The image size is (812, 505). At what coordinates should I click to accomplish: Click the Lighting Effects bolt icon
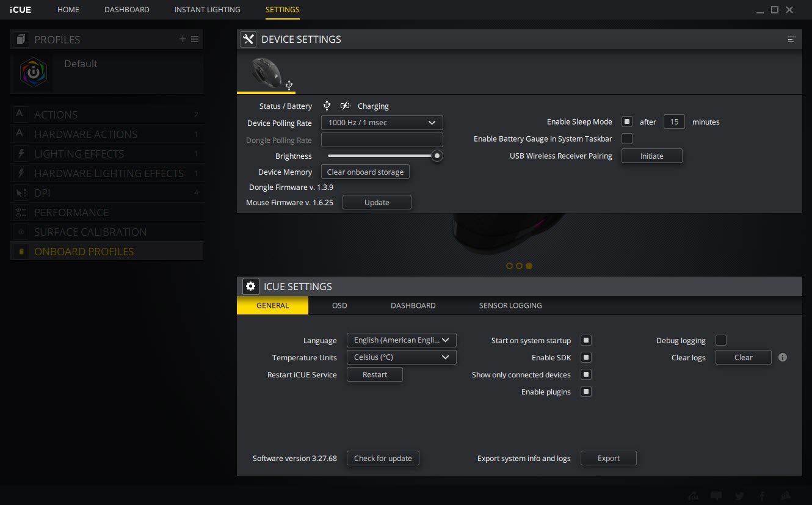tap(21, 153)
